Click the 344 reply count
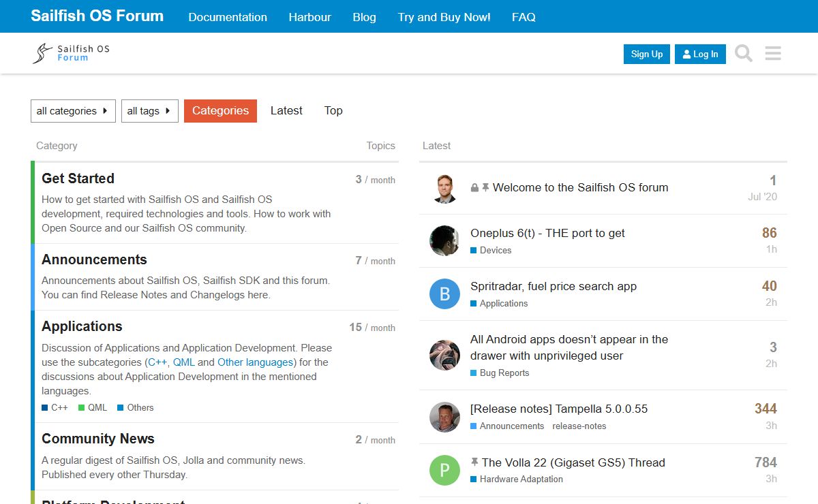818x504 pixels. (766, 409)
